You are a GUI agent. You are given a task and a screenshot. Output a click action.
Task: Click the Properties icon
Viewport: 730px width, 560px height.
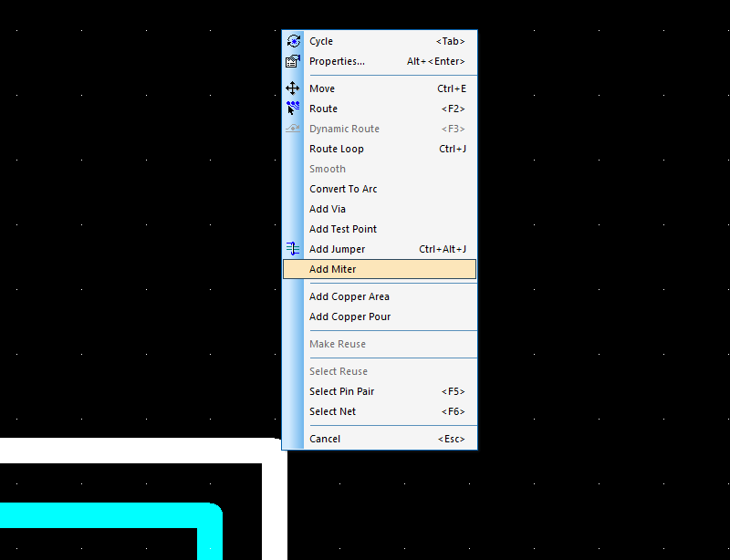(x=293, y=61)
